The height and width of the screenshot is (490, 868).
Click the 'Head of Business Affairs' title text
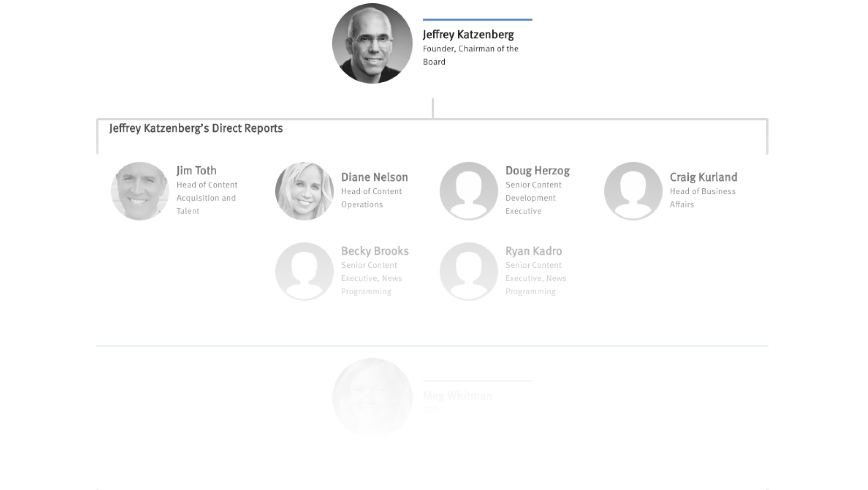(x=702, y=198)
